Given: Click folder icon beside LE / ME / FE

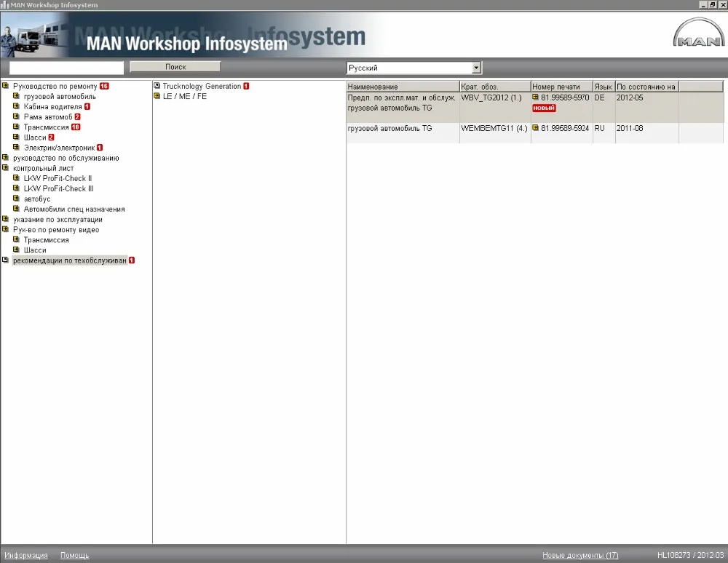Looking at the screenshot, I should coord(157,95).
